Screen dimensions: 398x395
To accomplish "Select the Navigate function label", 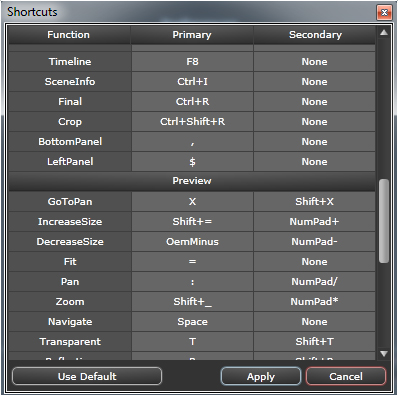I will click(70, 322).
